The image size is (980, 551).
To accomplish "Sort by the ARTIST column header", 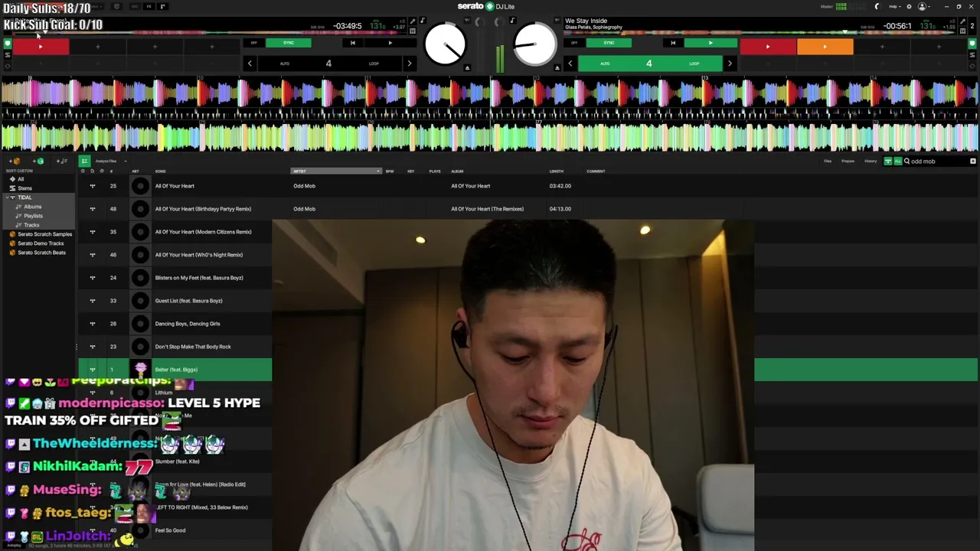I will point(336,171).
